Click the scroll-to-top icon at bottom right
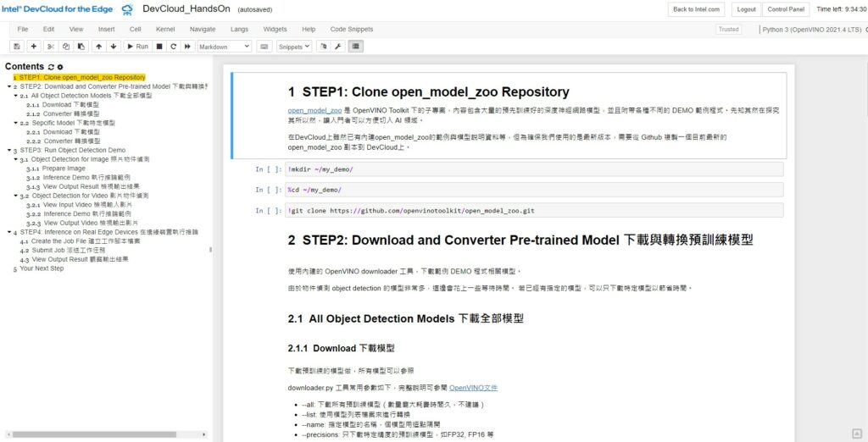The width and height of the screenshot is (868, 442). click(x=856, y=434)
